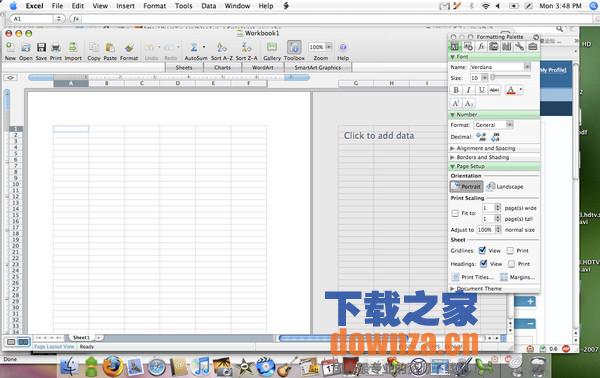Apply Superscript in the Formatting Palette

point(456,103)
